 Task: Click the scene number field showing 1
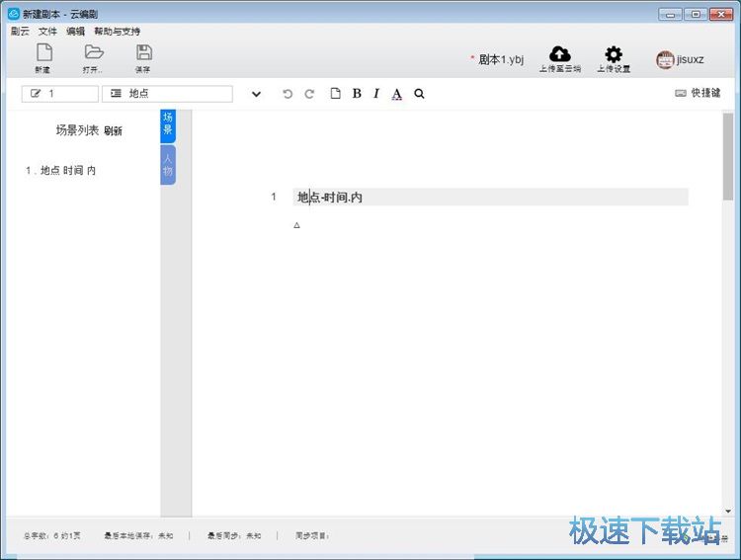pyautogui.click(x=60, y=94)
